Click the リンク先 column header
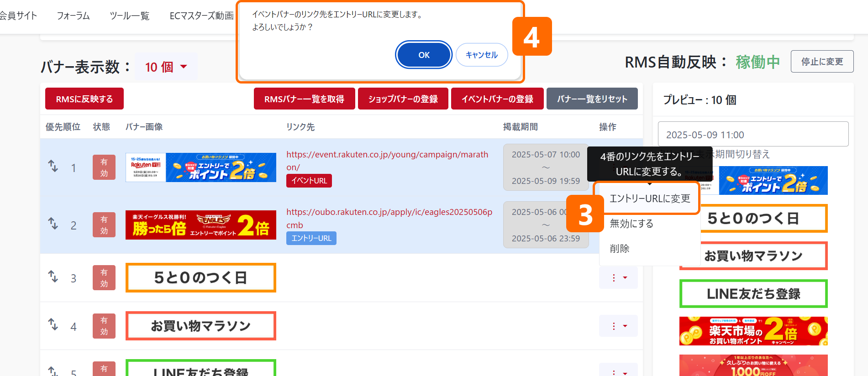Image resolution: width=868 pixels, height=376 pixels. (300, 127)
